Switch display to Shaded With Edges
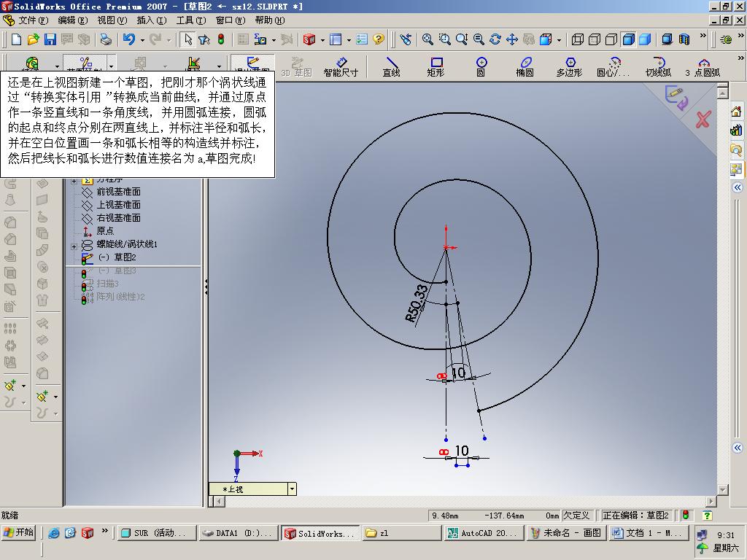The width and height of the screenshot is (747, 560). click(x=628, y=39)
